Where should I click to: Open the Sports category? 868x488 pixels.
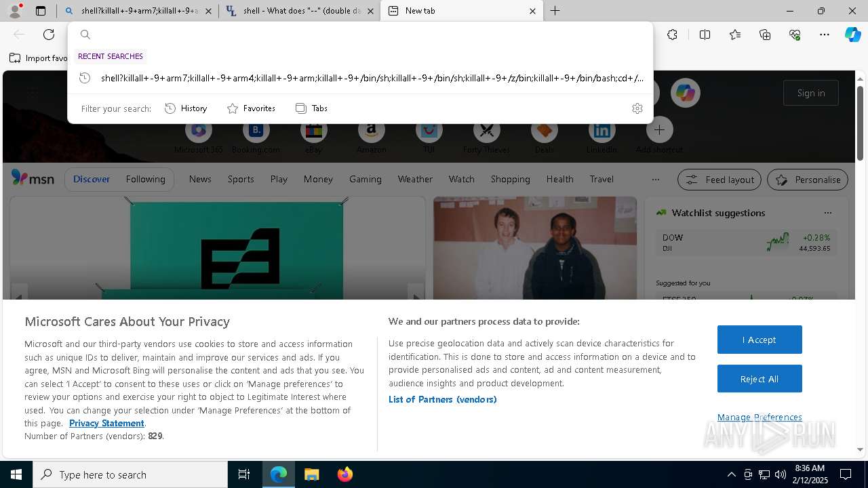241,179
